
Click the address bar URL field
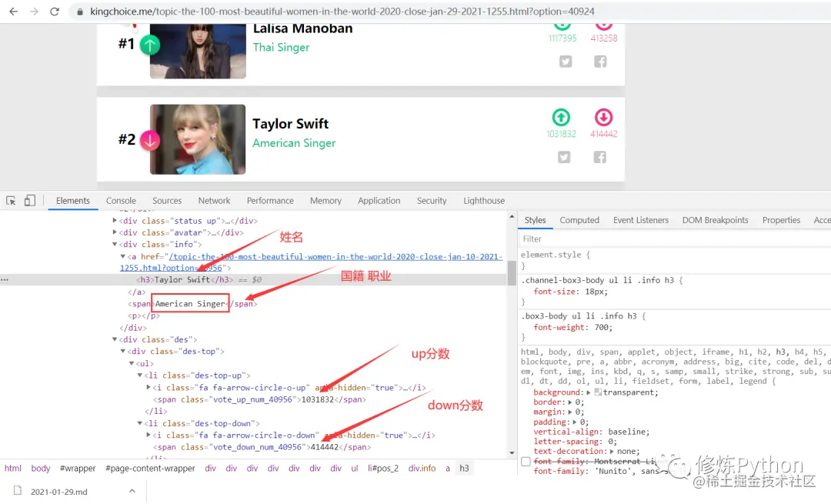point(342,12)
